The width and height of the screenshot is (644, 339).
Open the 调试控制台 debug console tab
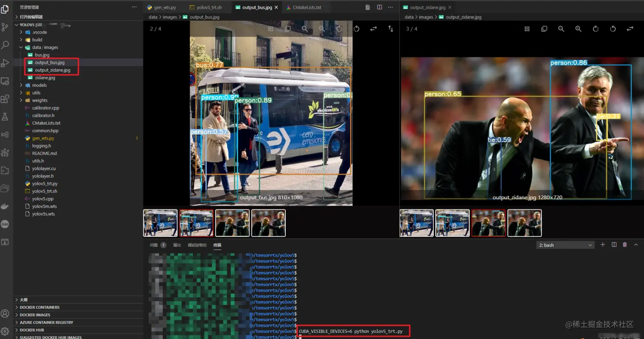(197, 245)
